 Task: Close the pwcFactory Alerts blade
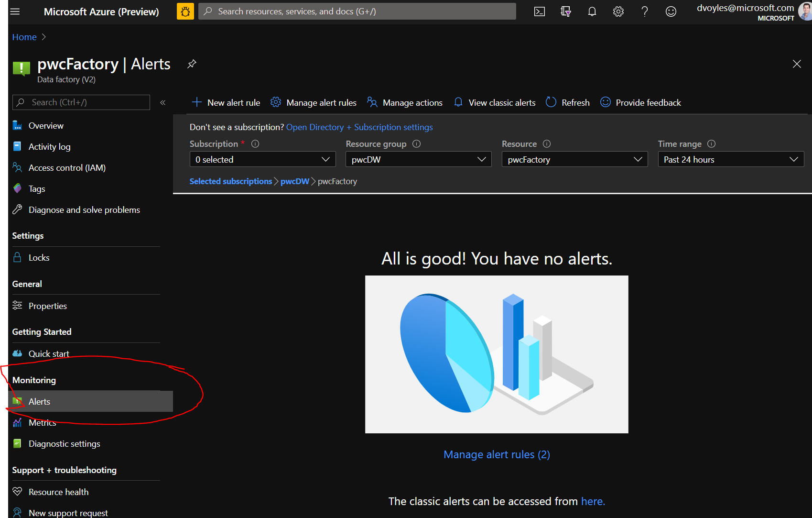797,64
